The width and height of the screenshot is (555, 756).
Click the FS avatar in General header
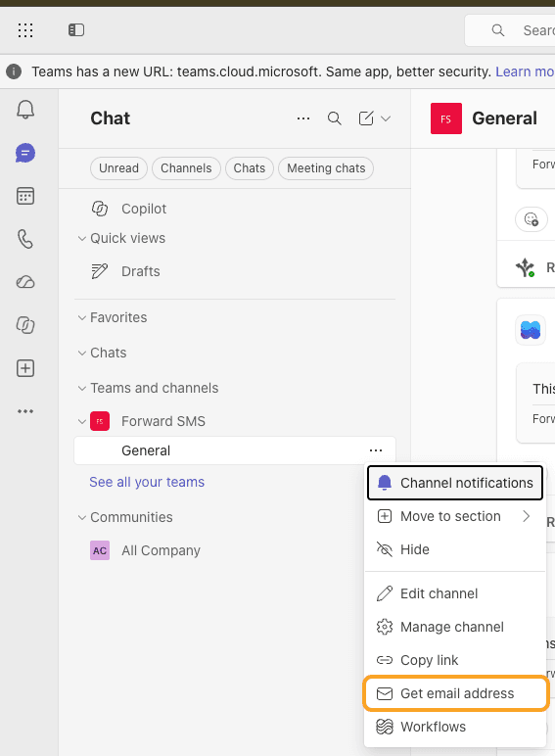click(446, 118)
